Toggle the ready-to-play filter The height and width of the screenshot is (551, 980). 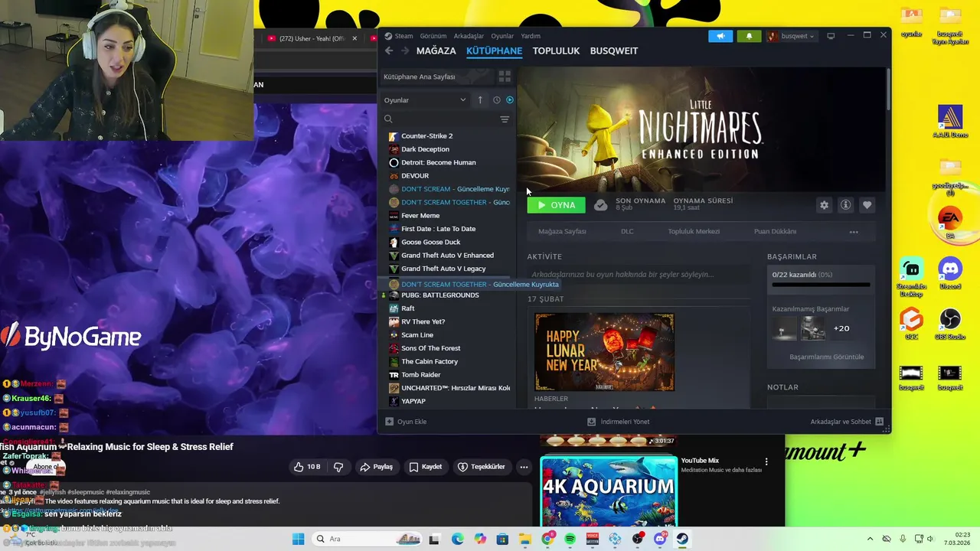point(510,100)
